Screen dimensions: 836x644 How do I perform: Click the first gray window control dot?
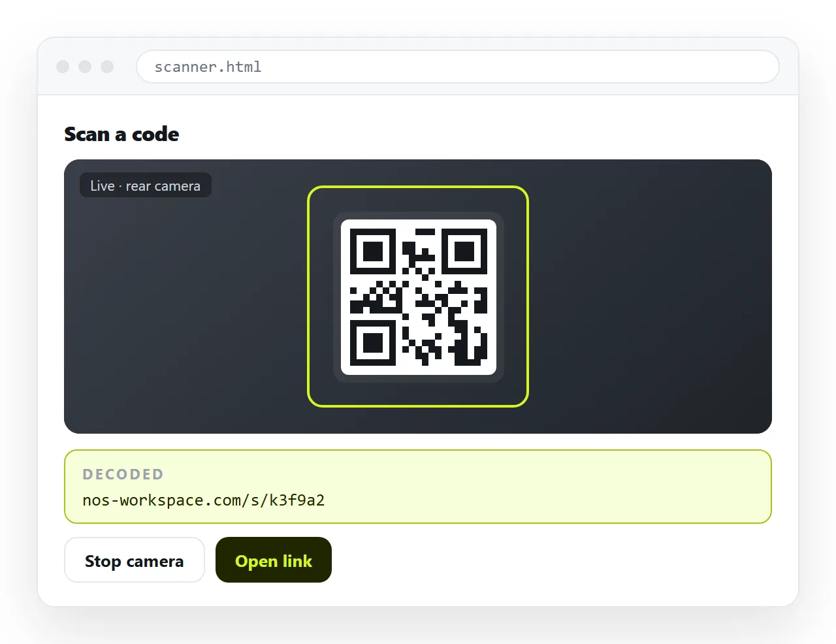pyautogui.click(x=63, y=67)
